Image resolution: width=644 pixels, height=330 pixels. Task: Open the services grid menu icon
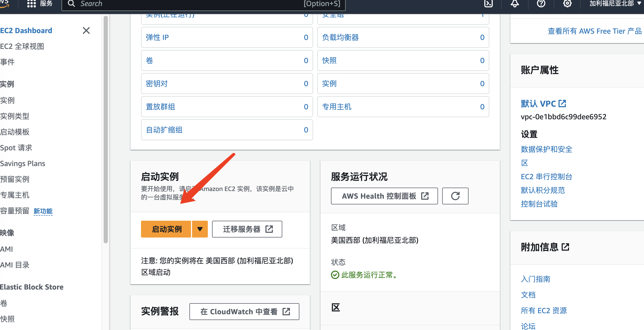pos(31,4)
